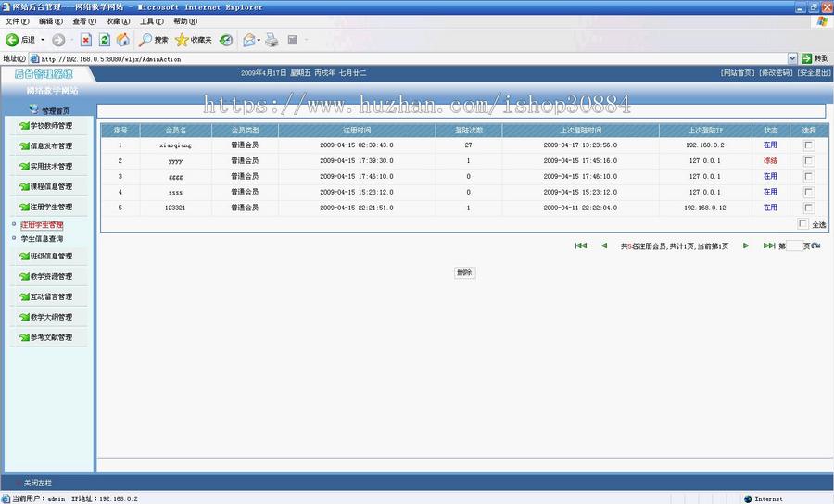This screenshot has width=834, height=504.
Task: Stop page loading with red X icon
Action: click(x=85, y=40)
